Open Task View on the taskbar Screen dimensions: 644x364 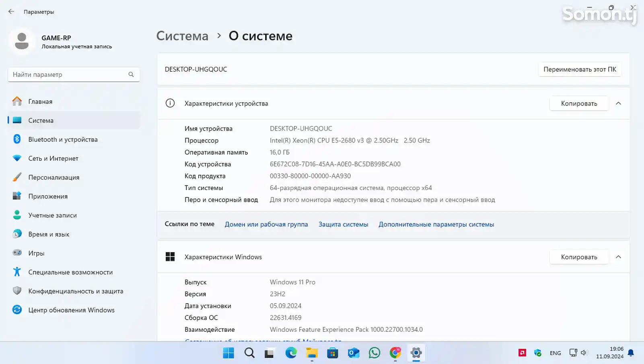click(x=269, y=353)
